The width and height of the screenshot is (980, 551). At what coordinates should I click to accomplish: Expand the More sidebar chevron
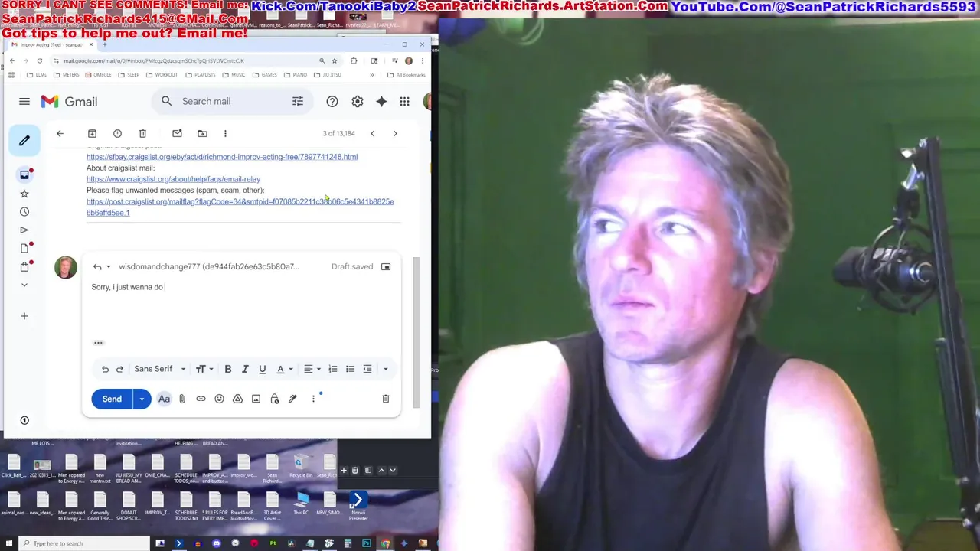coord(24,285)
